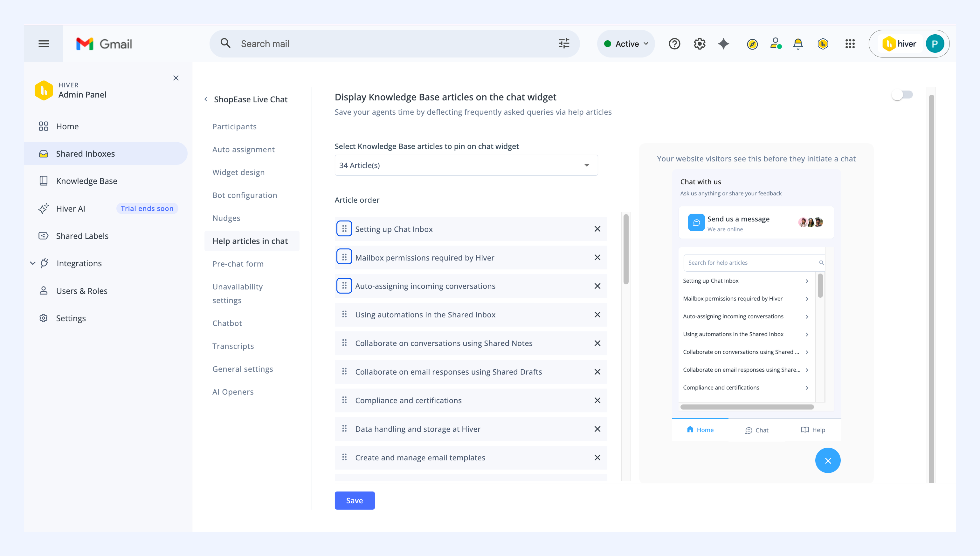Go to Auto assignment settings
This screenshot has width=980, height=556.
(x=243, y=149)
